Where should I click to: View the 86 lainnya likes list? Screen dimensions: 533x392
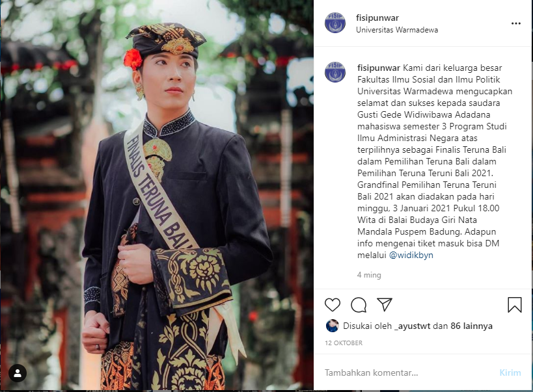click(x=471, y=326)
